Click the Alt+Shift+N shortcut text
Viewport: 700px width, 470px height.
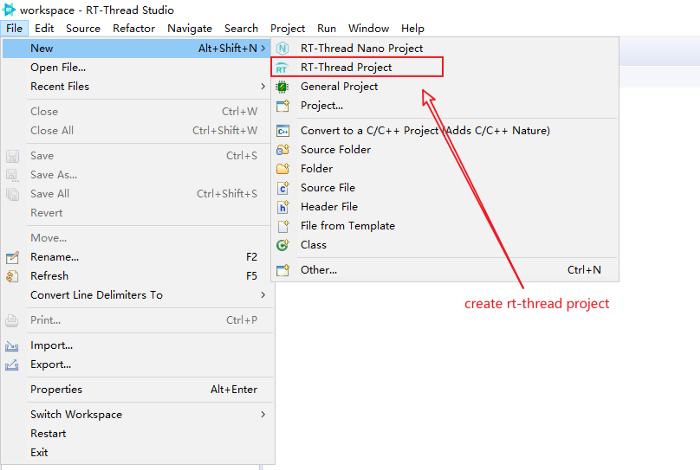[228, 48]
